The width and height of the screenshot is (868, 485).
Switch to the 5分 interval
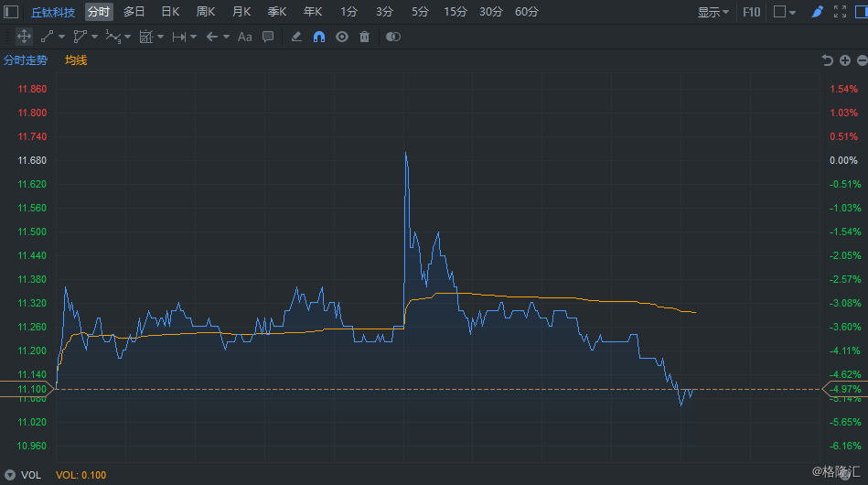tap(420, 12)
